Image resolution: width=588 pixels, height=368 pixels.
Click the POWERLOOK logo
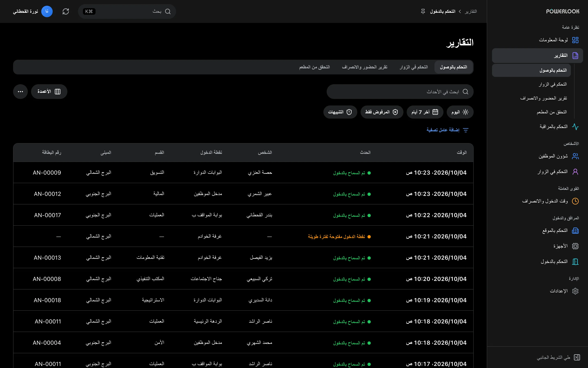[562, 11]
